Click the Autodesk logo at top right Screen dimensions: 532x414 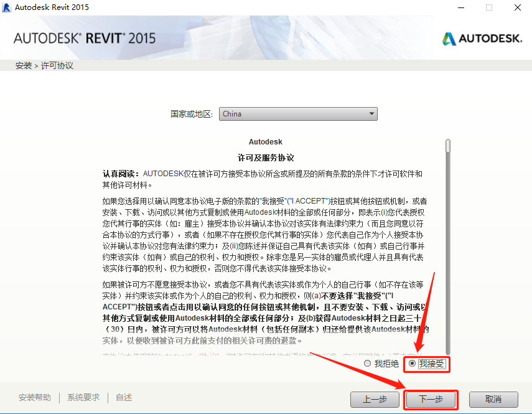click(x=482, y=39)
